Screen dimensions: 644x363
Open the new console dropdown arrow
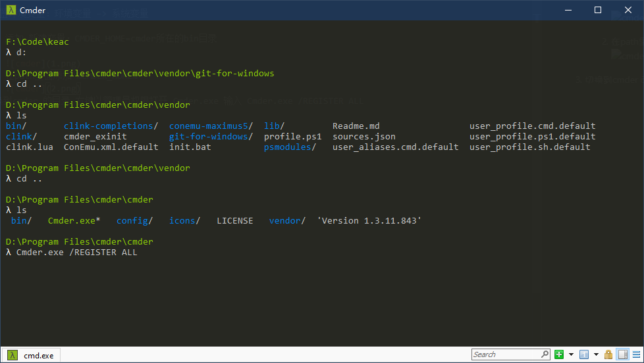[x=571, y=354]
